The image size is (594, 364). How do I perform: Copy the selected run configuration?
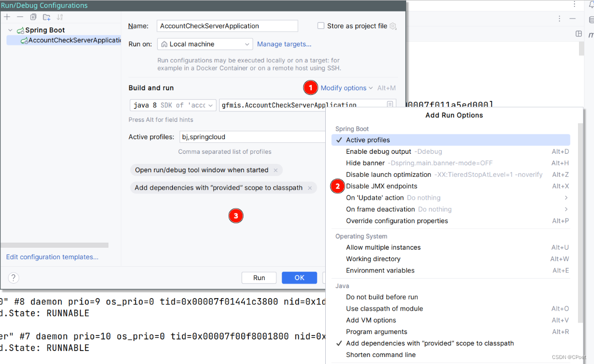pyautogui.click(x=33, y=17)
